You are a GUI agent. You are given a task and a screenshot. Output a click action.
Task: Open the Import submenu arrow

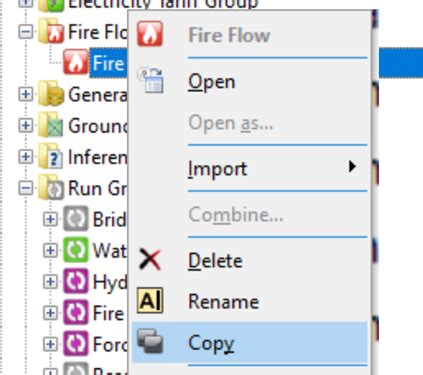pos(352,167)
